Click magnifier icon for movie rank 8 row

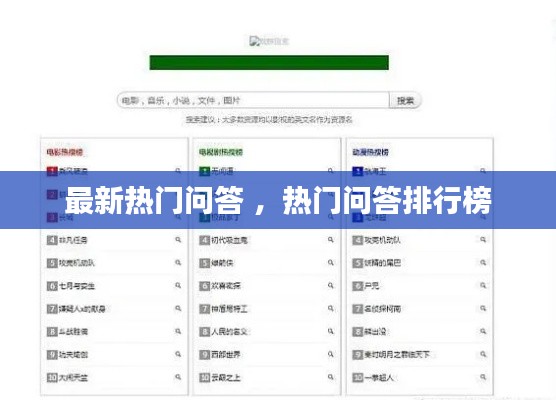[x=178, y=331]
